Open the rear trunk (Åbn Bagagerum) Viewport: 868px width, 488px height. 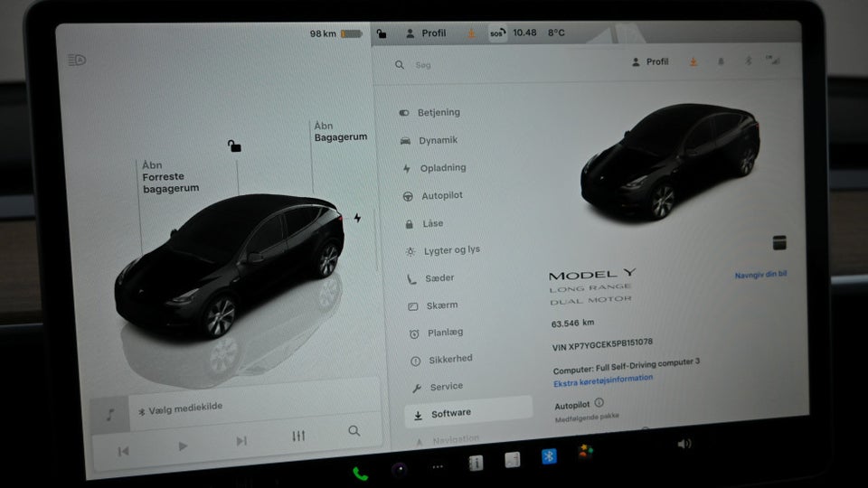click(x=341, y=131)
